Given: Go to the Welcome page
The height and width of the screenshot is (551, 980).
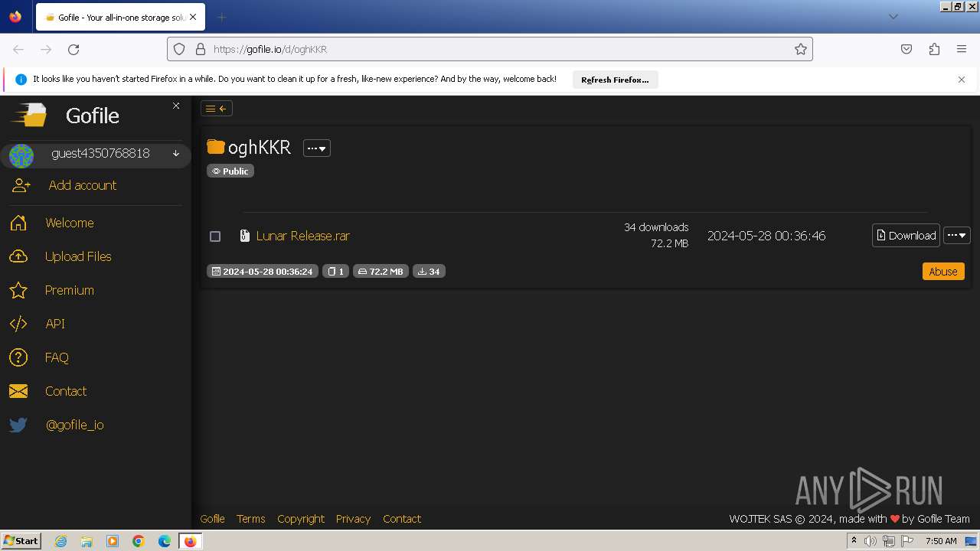Looking at the screenshot, I should tap(70, 223).
